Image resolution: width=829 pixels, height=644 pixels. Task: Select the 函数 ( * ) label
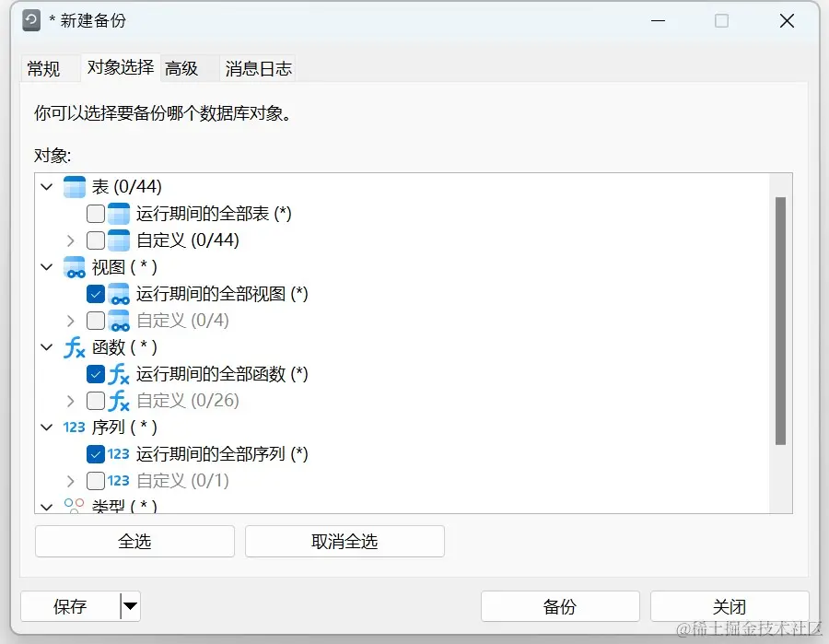(124, 347)
